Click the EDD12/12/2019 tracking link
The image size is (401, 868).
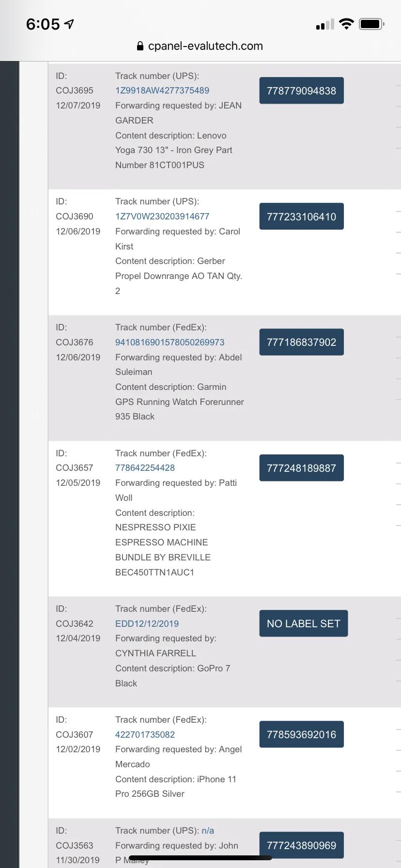click(x=147, y=624)
